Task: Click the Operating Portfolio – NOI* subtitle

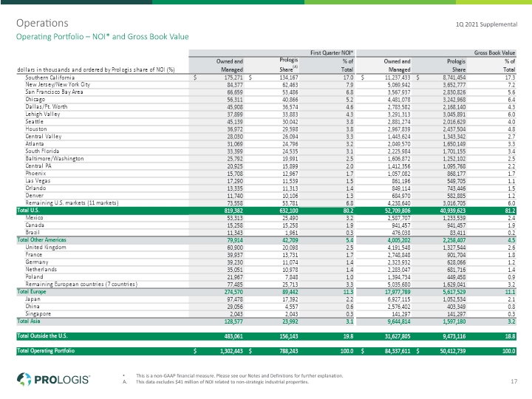Action: tap(103, 37)
